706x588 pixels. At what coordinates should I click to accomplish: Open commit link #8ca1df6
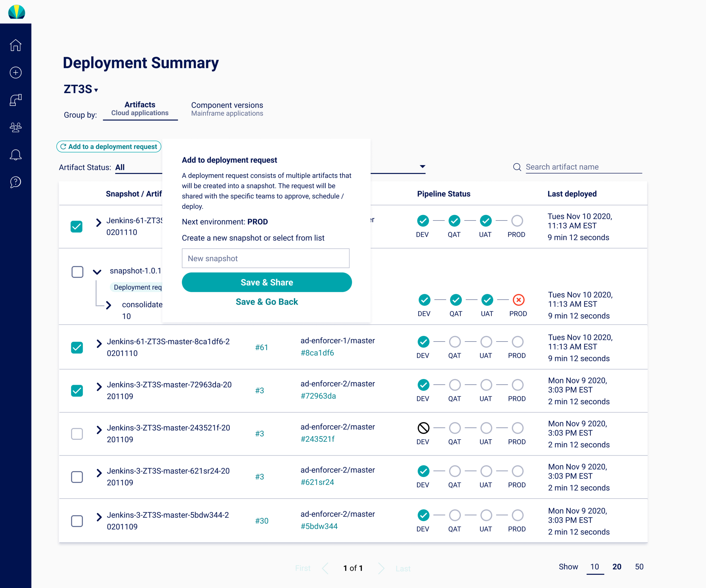[x=317, y=353]
